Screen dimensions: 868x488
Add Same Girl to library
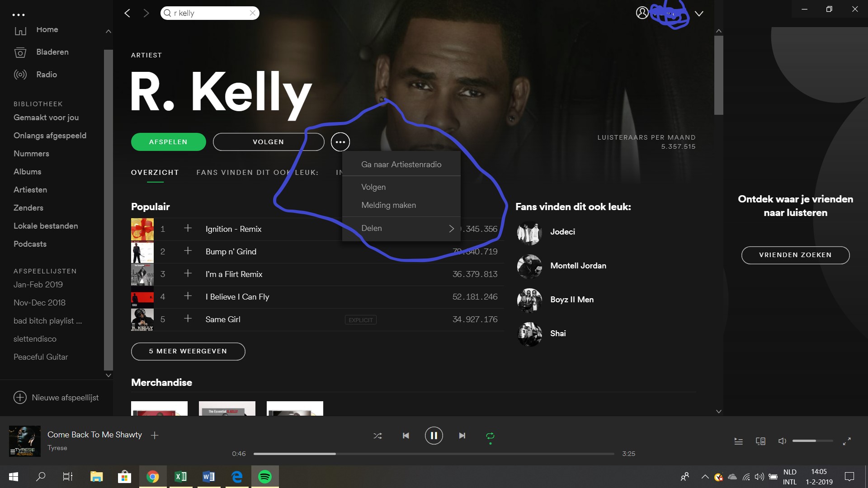(x=188, y=319)
